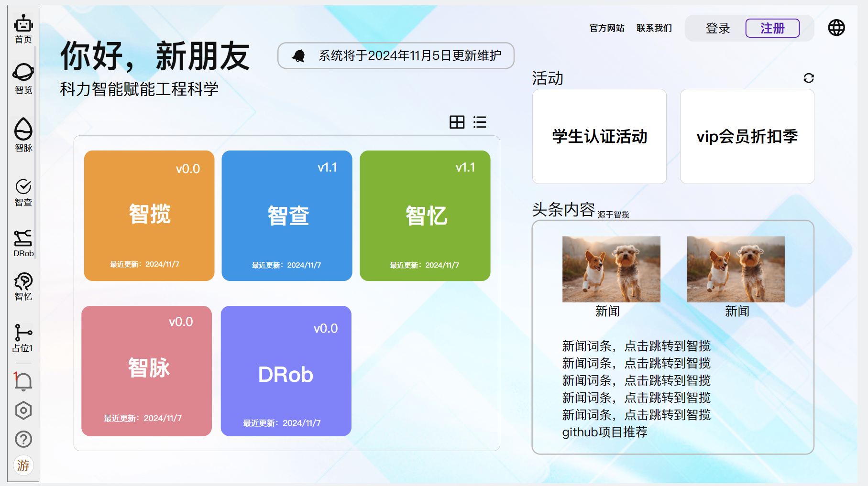This screenshot has width=868, height=486.
Task: Open 官方网站 link in top bar
Action: 606,28
